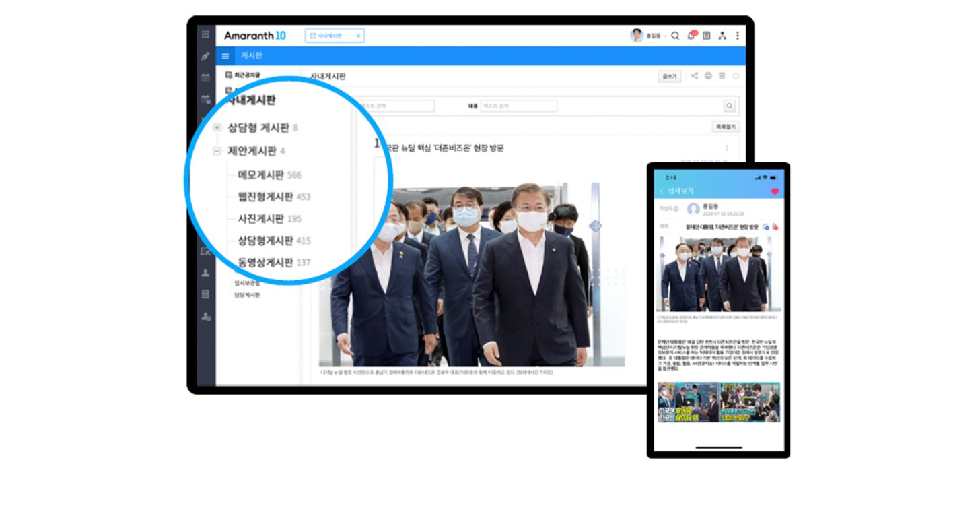
Task: Close the 사내게시판 tab with X
Action: (358, 36)
